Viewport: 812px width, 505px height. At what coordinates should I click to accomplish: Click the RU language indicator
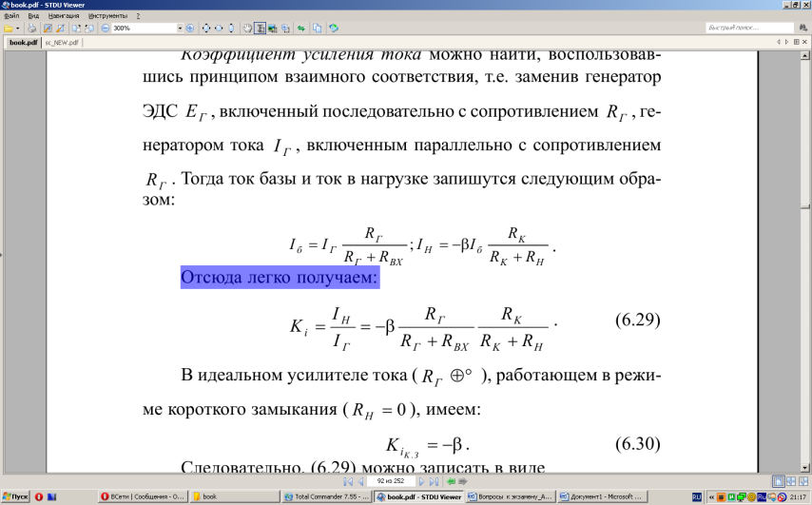[x=697, y=497]
